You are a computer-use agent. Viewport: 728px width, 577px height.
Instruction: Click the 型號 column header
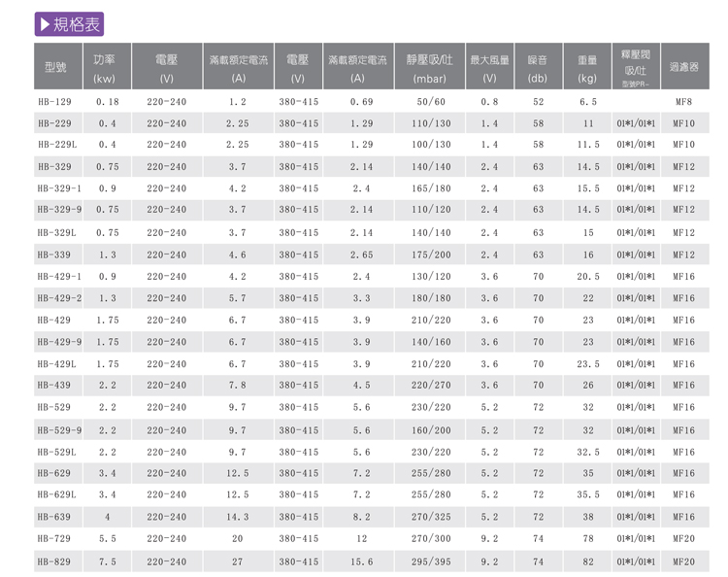55,69
